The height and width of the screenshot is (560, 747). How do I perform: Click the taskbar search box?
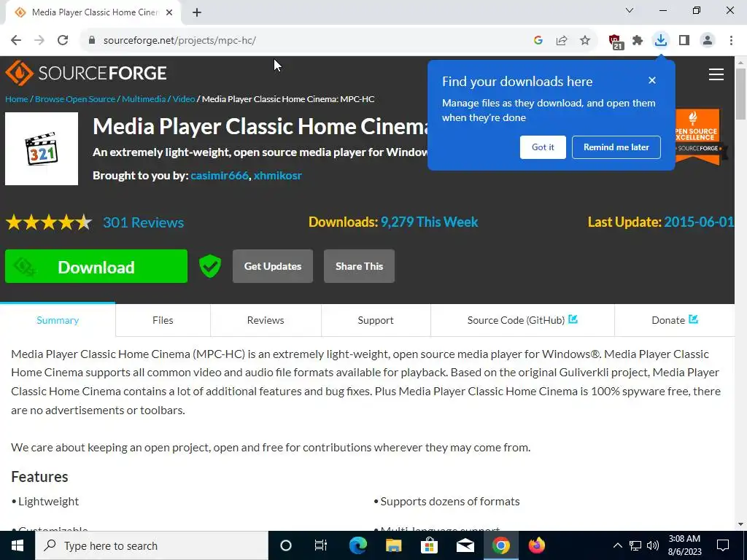(x=152, y=545)
